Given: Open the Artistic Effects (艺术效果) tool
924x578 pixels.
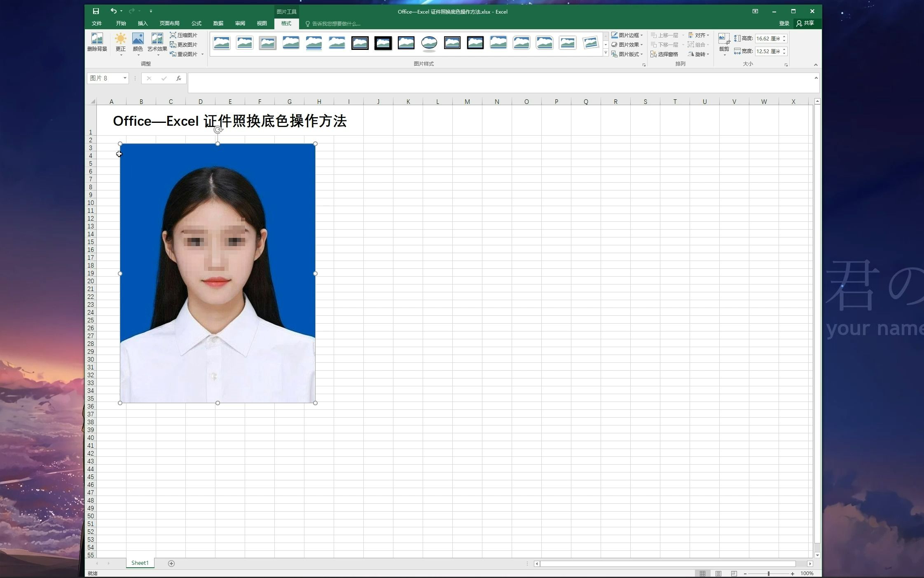Looking at the screenshot, I should click(x=157, y=39).
